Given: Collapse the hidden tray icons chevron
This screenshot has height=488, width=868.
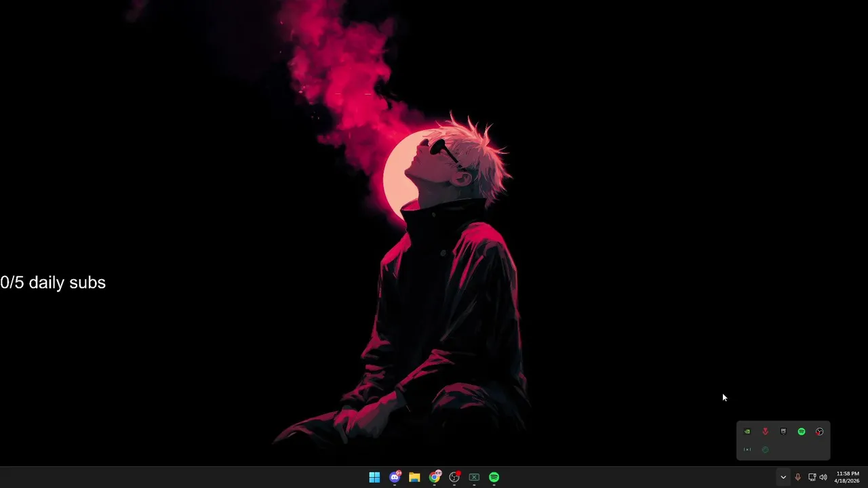Looking at the screenshot, I should click(x=783, y=477).
